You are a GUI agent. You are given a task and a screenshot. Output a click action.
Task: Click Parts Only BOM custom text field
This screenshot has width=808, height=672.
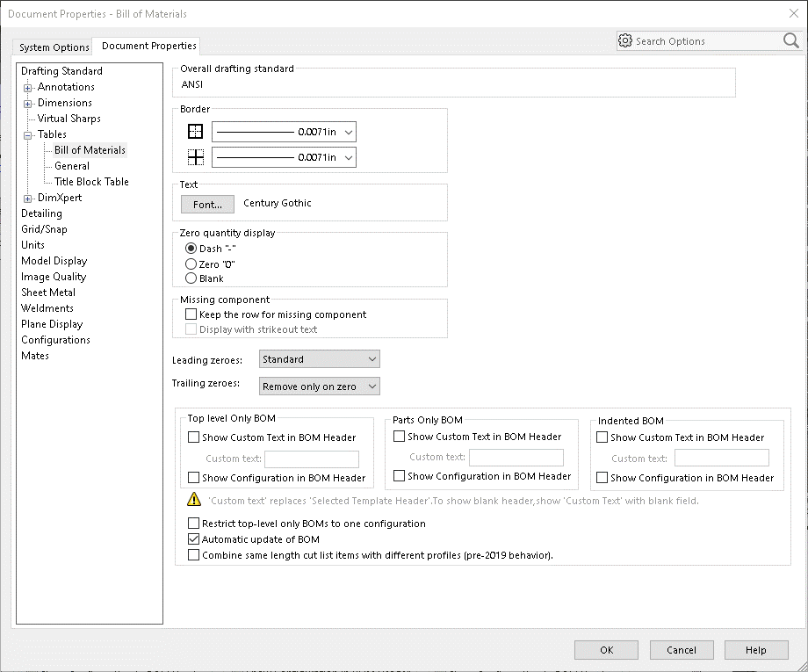click(516, 457)
